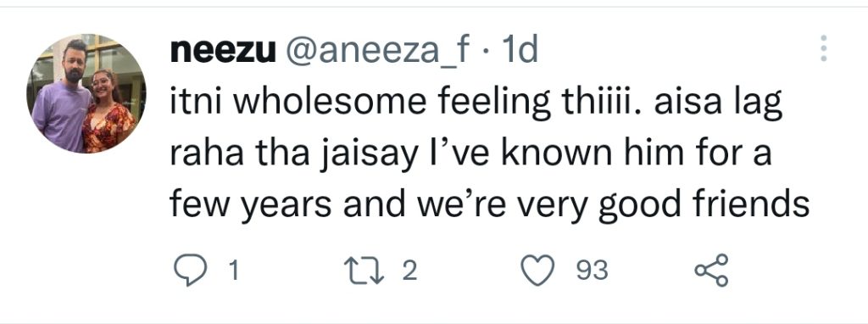
Task: Open the @aneeza_f handle link
Action: (x=377, y=53)
